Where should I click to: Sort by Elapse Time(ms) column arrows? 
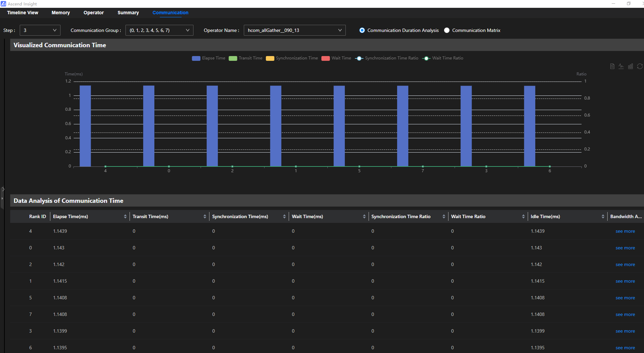[125, 216]
